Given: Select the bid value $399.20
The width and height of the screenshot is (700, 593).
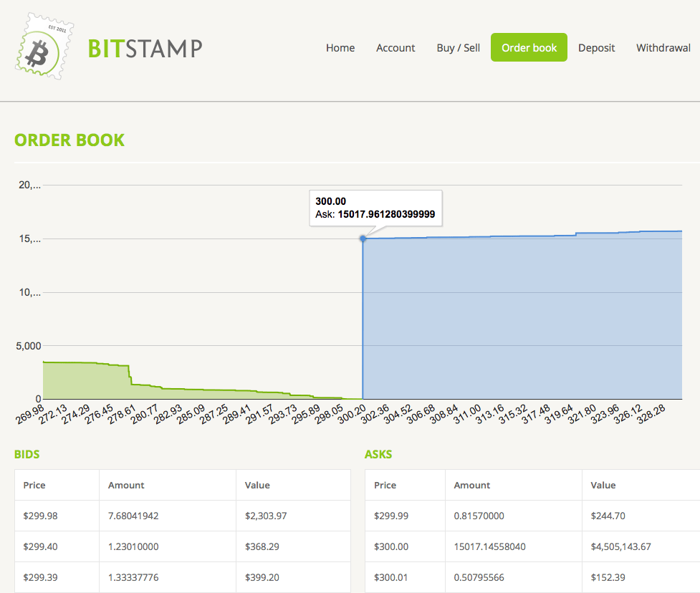Looking at the screenshot, I should coord(262,577).
